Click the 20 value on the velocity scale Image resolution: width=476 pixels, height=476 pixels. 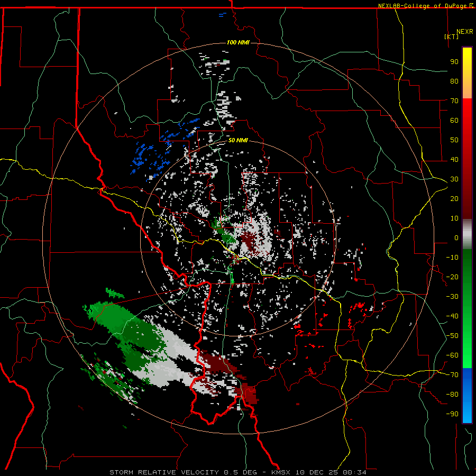pyautogui.click(x=454, y=198)
